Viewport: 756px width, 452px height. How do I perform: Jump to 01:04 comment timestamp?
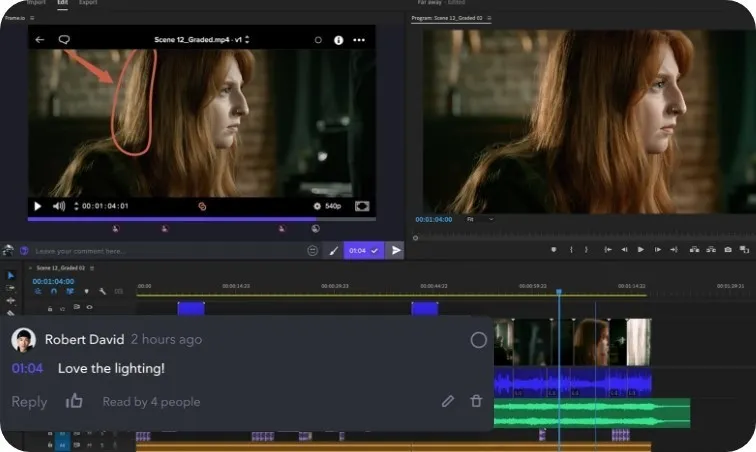pos(27,369)
